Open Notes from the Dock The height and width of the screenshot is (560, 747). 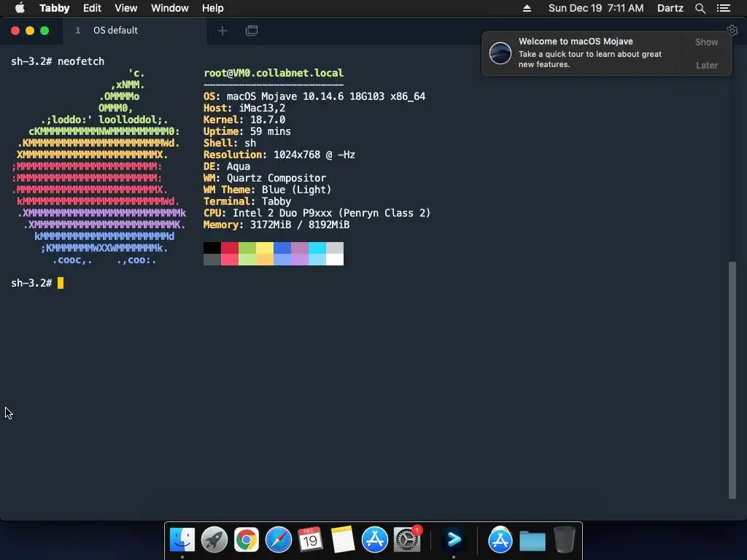tap(343, 540)
